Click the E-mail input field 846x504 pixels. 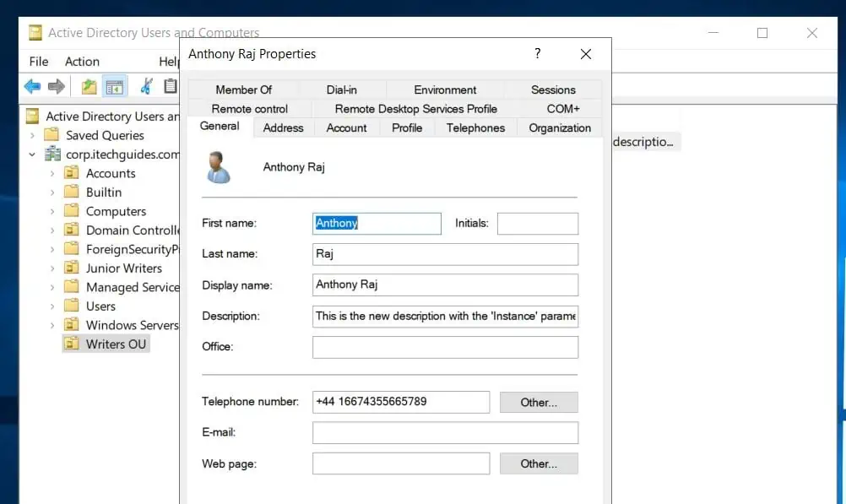pos(445,433)
